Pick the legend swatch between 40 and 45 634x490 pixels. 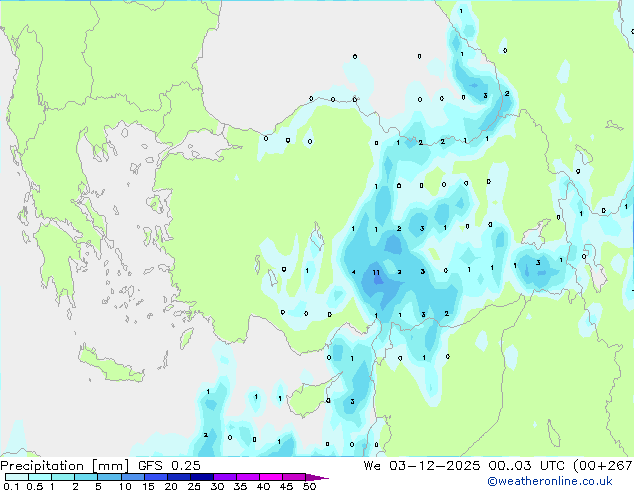[x=271, y=477]
